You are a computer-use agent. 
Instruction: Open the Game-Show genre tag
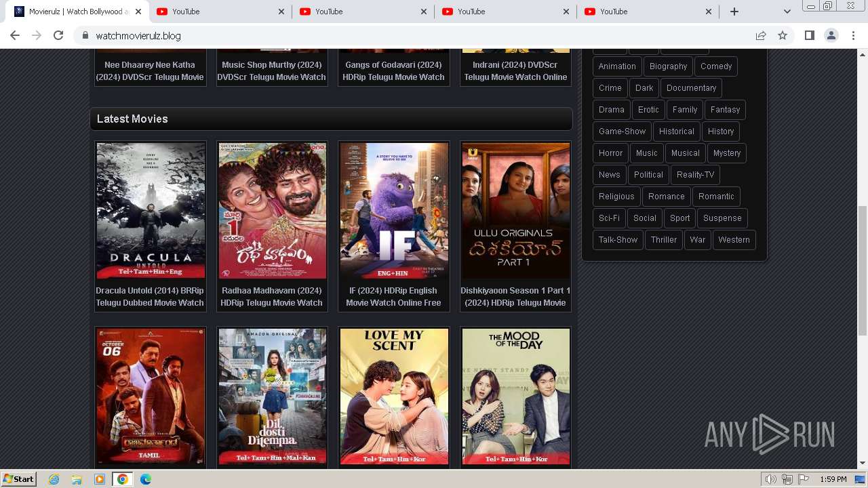pos(622,131)
